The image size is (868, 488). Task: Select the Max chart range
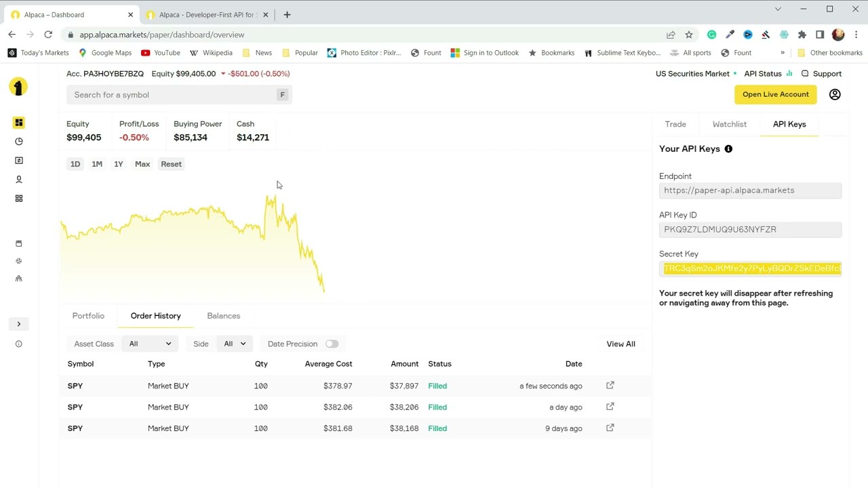tap(142, 164)
